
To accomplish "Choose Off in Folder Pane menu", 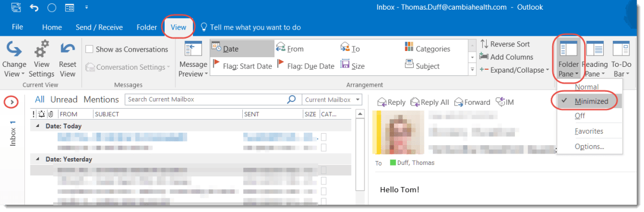I will point(579,116).
